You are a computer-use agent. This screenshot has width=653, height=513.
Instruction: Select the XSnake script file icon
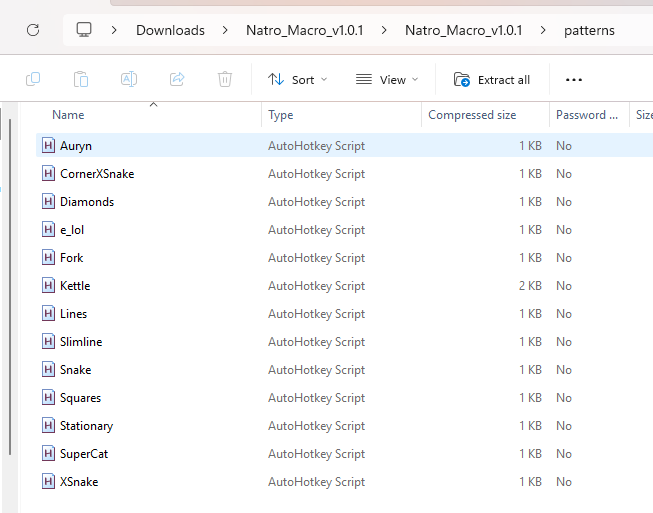pos(48,481)
